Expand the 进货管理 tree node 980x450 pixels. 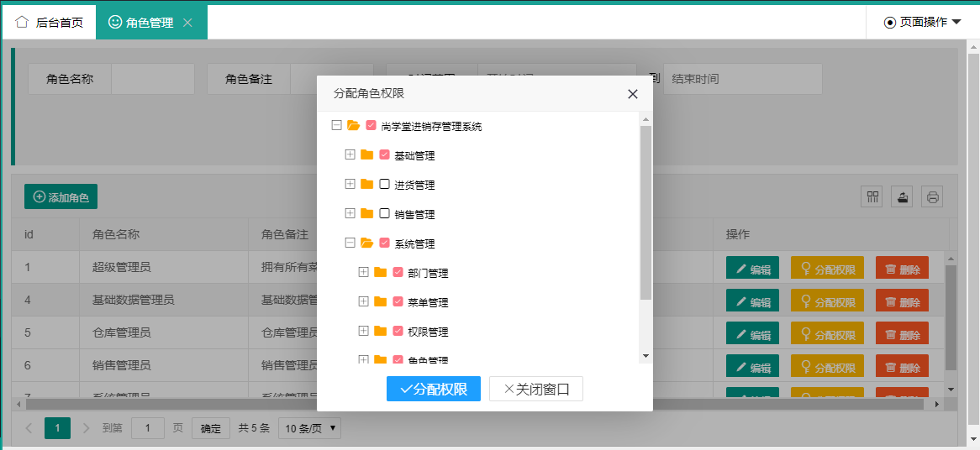pyautogui.click(x=350, y=184)
